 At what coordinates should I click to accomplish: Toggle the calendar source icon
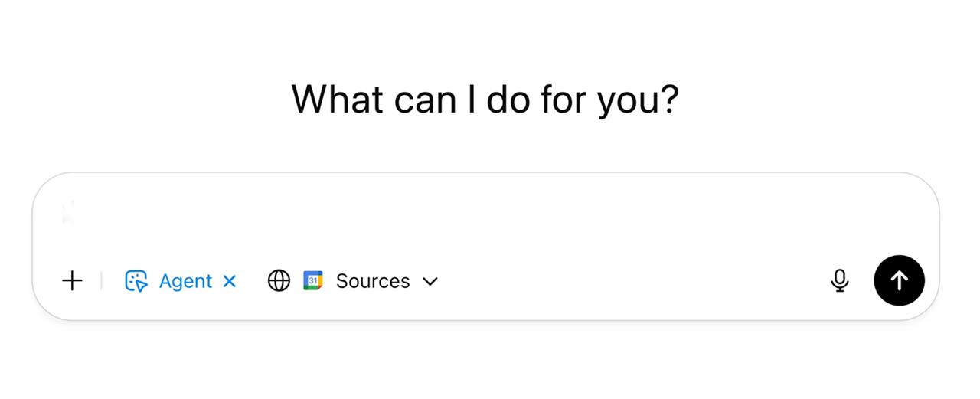pos(313,281)
